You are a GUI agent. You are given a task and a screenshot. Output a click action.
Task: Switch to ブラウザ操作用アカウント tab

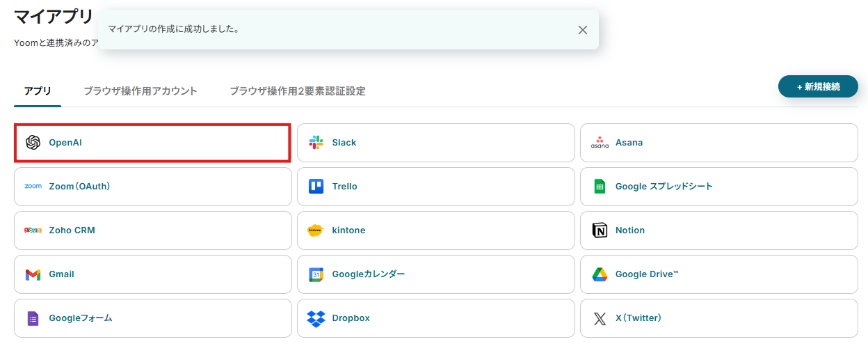point(140,91)
